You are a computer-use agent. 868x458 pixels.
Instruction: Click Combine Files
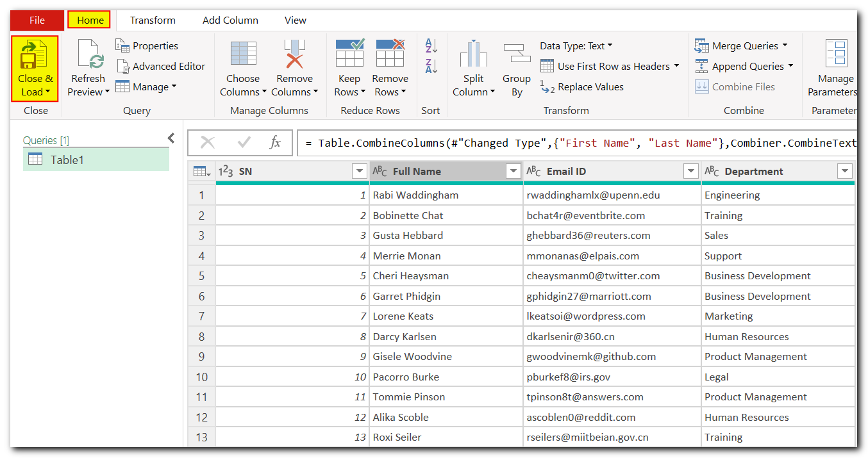735,86
